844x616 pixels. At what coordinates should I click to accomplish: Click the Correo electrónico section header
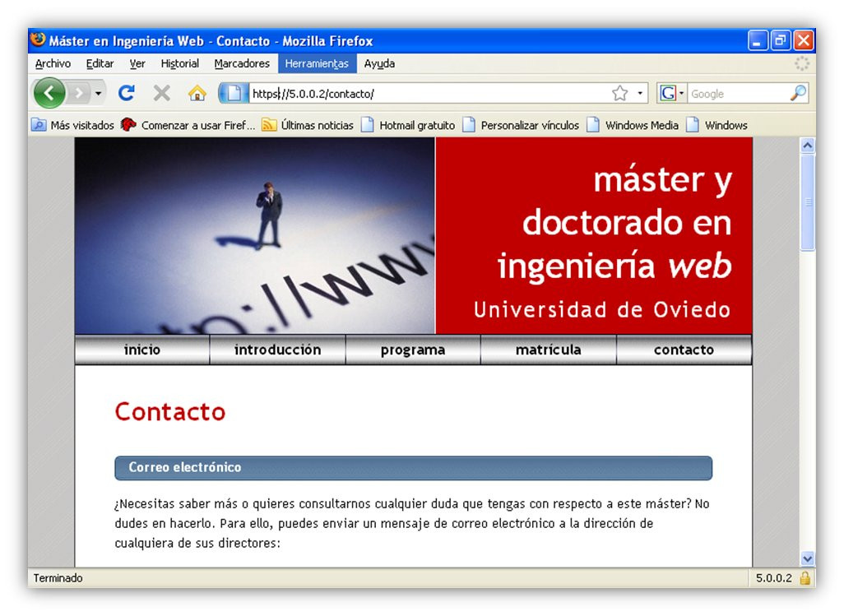coord(414,467)
